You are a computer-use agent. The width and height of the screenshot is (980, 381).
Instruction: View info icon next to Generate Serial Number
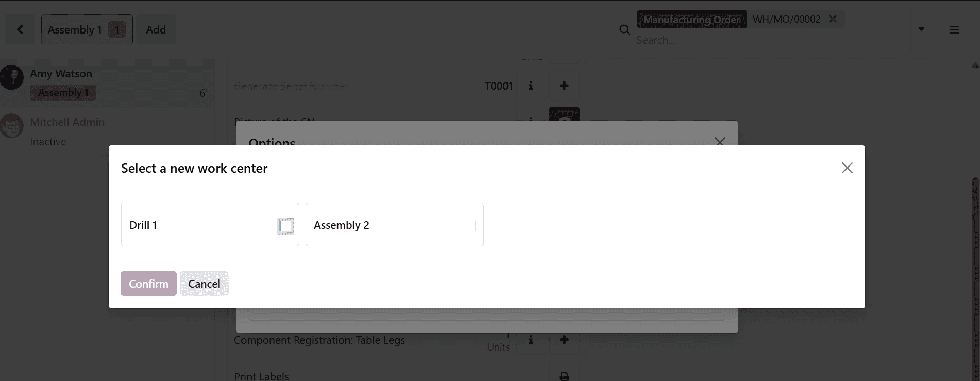click(x=531, y=86)
